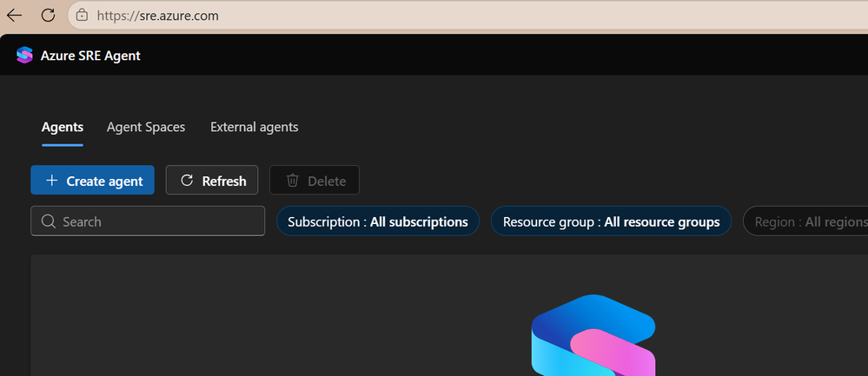Switch to the Agents tab
The width and height of the screenshot is (868, 376).
point(63,127)
